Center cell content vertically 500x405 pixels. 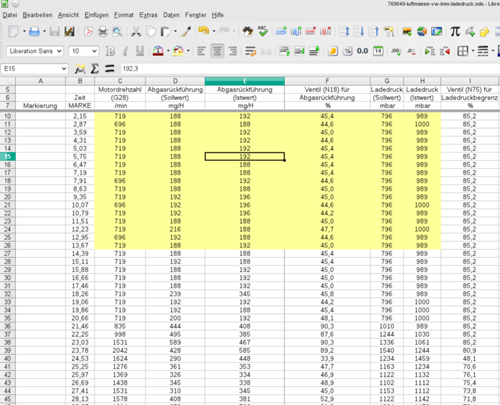(299, 51)
